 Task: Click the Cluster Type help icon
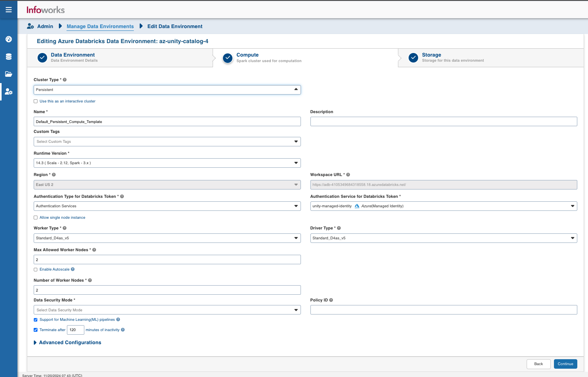point(65,80)
